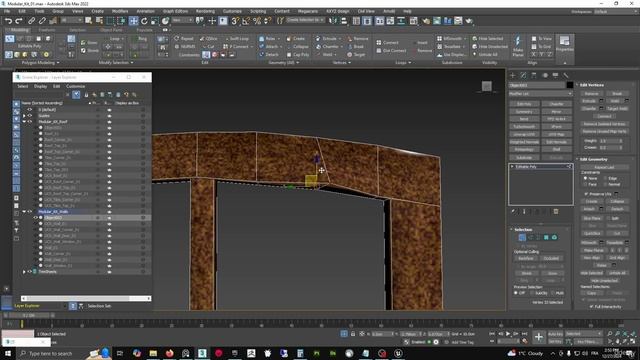
Task: Toggle the 3D Snaps icon
Action: pos(235,20)
